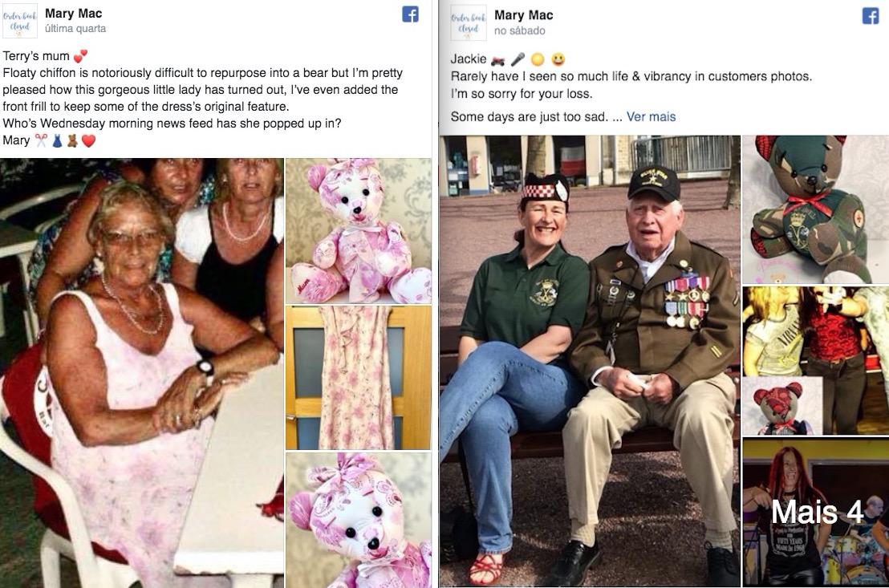Click the Facebook logo on the left post

tap(411, 14)
